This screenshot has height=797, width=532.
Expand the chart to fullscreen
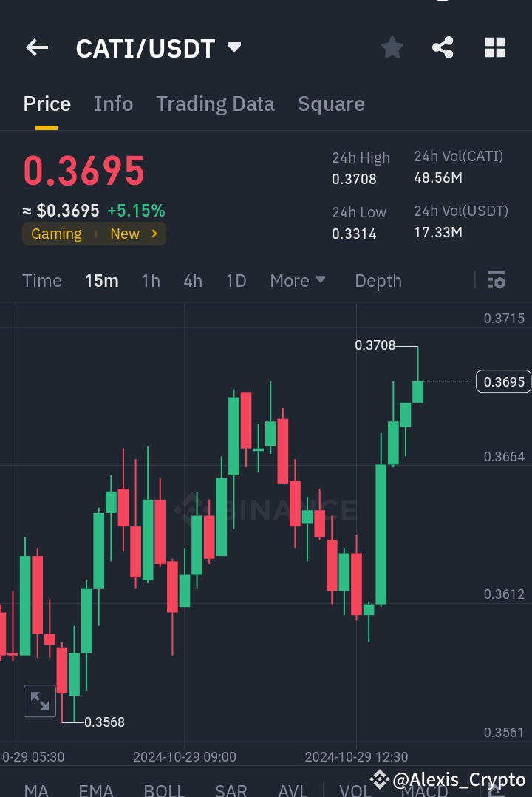click(39, 700)
